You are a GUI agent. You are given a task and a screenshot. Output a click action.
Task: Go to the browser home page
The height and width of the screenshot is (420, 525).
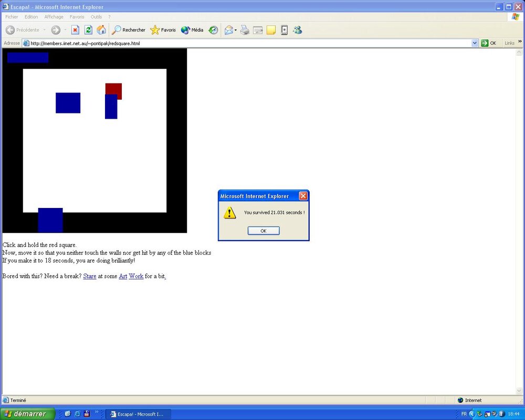[x=101, y=30]
